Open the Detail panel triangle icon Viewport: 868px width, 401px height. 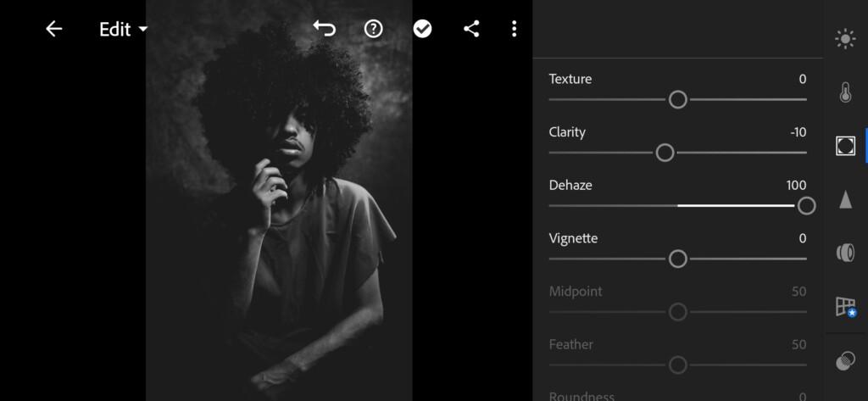tap(845, 199)
